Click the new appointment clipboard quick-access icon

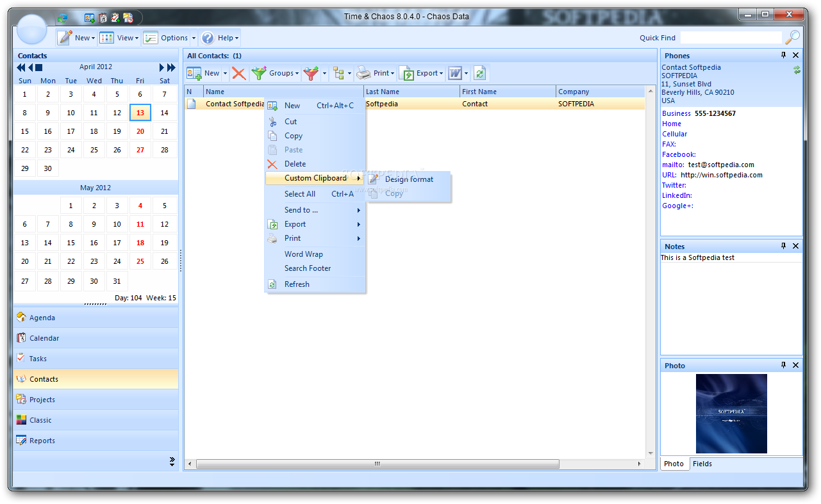[x=103, y=18]
